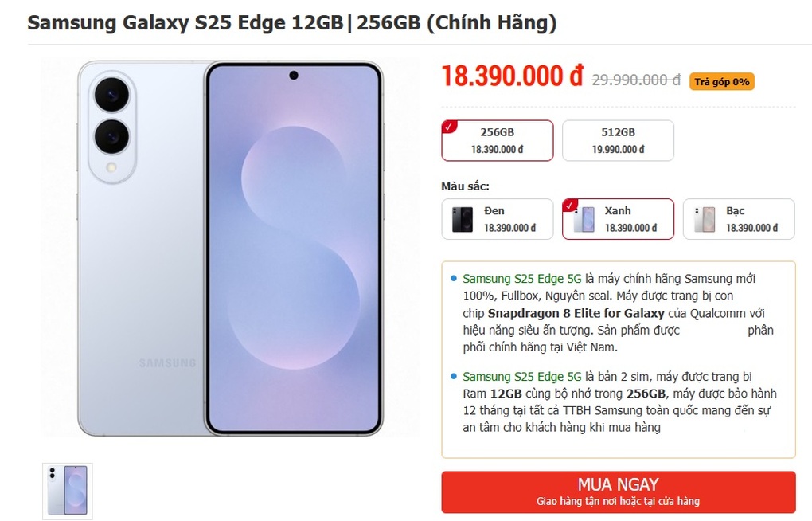Select the 512GB storage option
The image size is (812, 521).
pos(618,140)
